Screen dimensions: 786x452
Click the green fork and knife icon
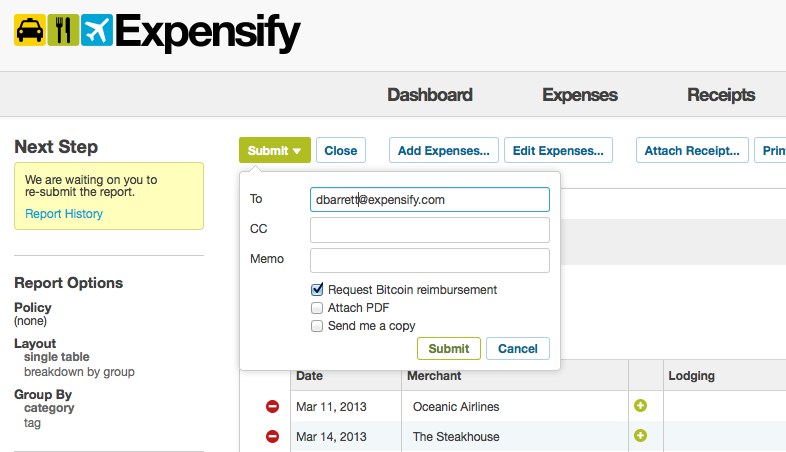(x=63, y=30)
